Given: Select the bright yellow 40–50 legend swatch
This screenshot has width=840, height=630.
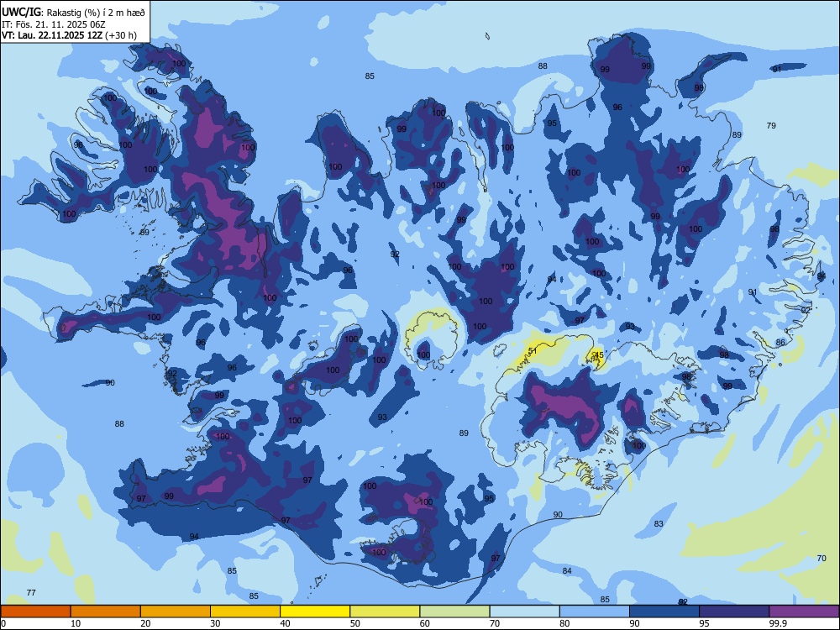Looking at the screenshot, I should click(315, 612).
